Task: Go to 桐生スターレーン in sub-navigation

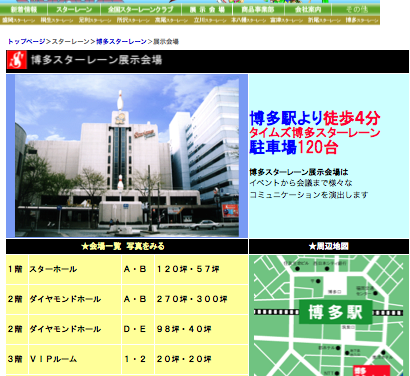Action: coord(57,20)
